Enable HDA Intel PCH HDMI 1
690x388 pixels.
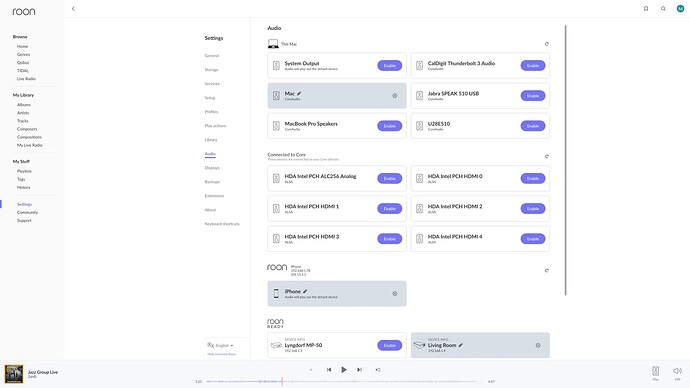[x=389, y=209]
